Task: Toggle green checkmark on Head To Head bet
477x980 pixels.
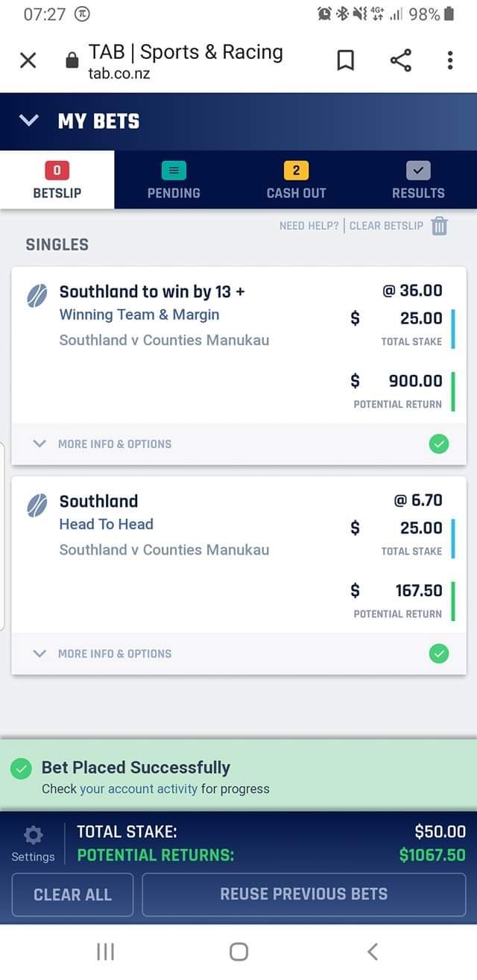Action: click(x=439, y=654)
